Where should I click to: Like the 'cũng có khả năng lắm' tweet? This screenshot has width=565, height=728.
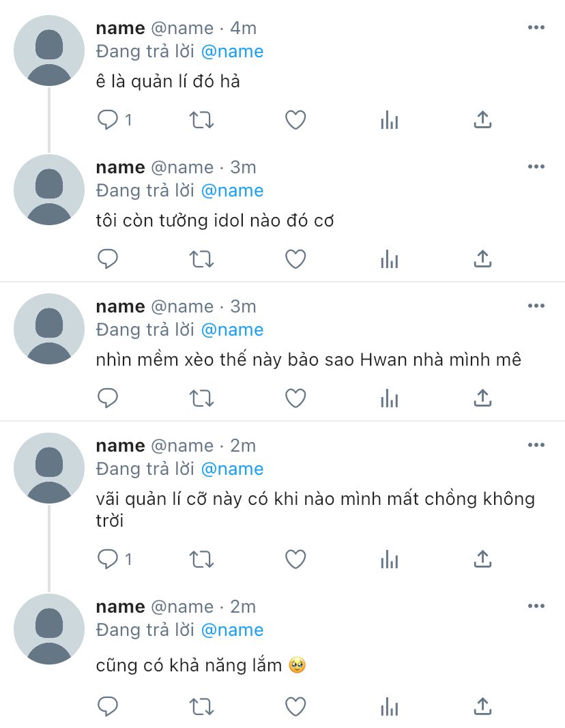coord(295,707)
